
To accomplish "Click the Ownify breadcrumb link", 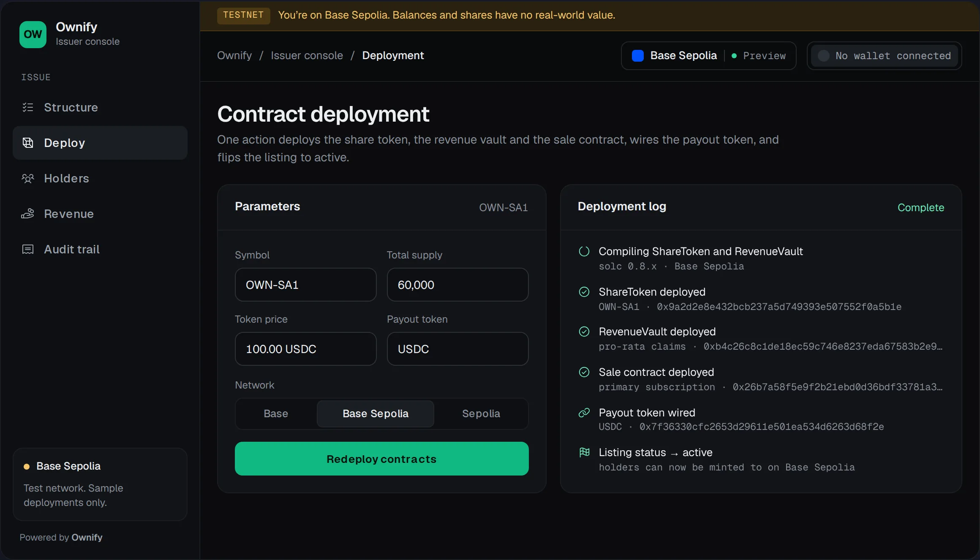I will 234,55.
